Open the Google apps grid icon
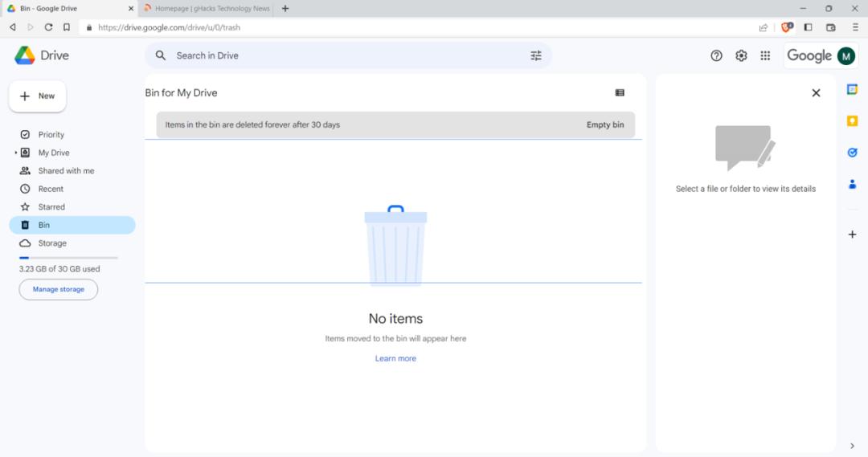This screenshot has height=457, width=868. [x=765, y=55]
